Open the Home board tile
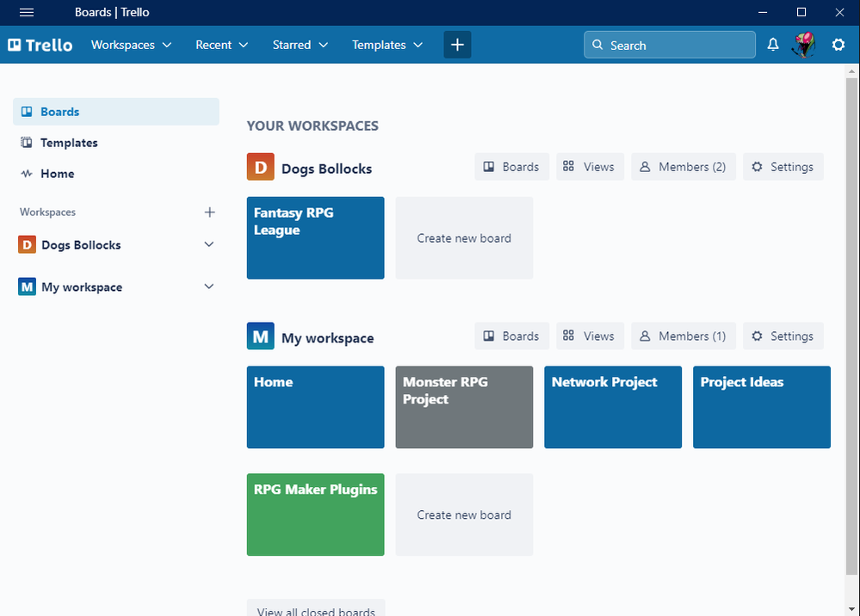The image size is (860, 616). tap(315, 407)
